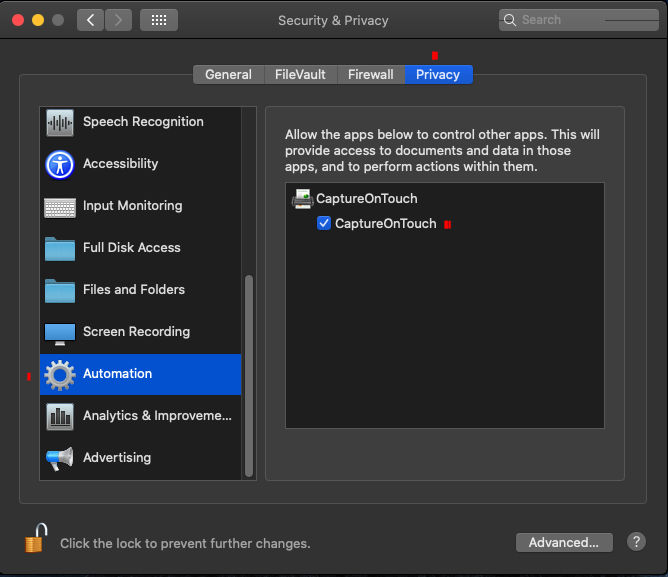Click the Speech Recognition waveform icon

click(x=60, y=123)
